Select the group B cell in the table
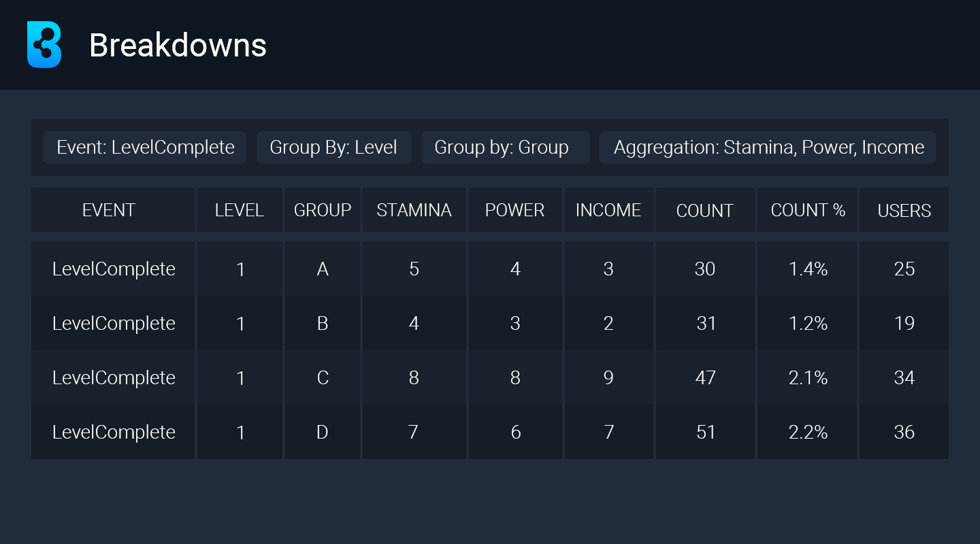Image resolution: width=980 pixels, height=544 pixels. click(x=323, y=323)
